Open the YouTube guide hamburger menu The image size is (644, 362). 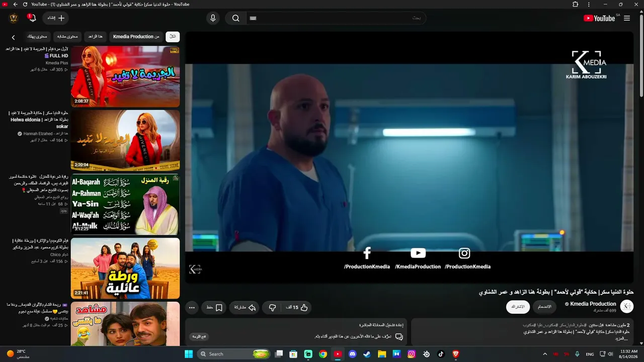point(627,18)
